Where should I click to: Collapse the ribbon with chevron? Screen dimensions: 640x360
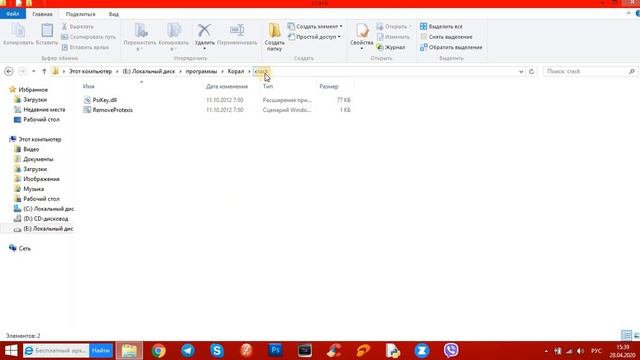pyautogui.click(x=628, y=13)
